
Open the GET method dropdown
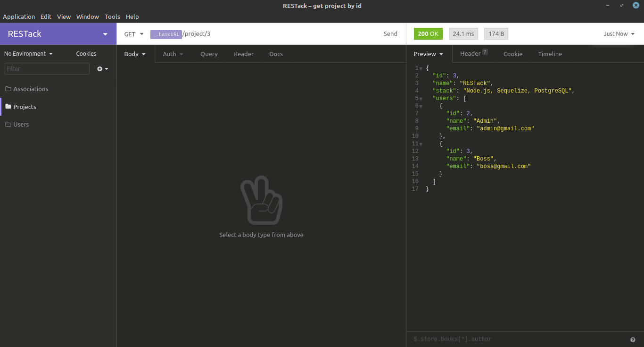pyautogui.click(x=134, y=34)
